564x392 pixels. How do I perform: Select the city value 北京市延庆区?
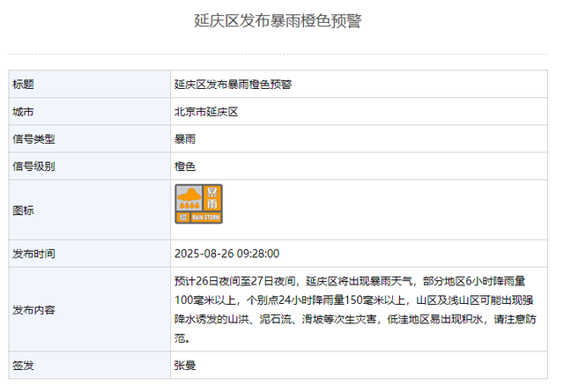(x=206, y=112)
